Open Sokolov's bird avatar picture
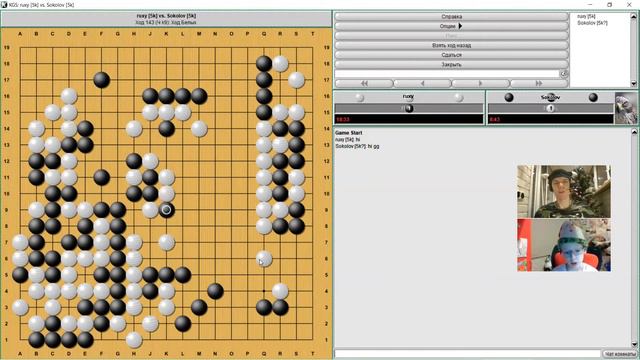Viewport: 640px width, 360px height. [x=626, y=108]
